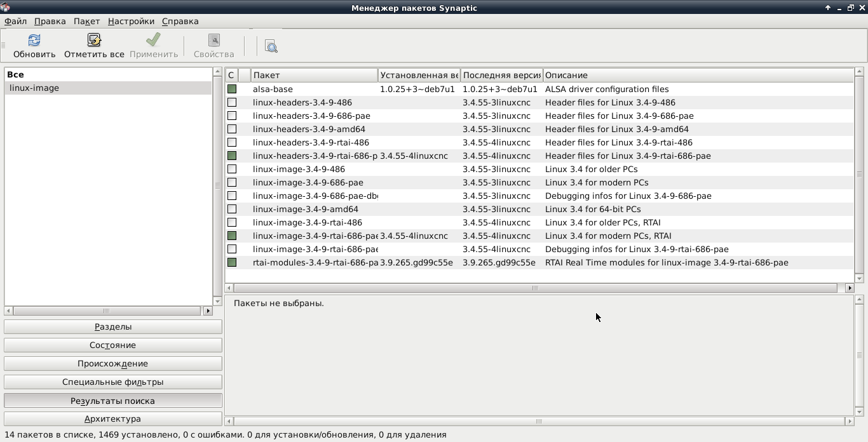The width and height of the screenshot is (868, 442).
Task: Click the title bar shade (up arrow) button
Action: (x=828, y=8)
